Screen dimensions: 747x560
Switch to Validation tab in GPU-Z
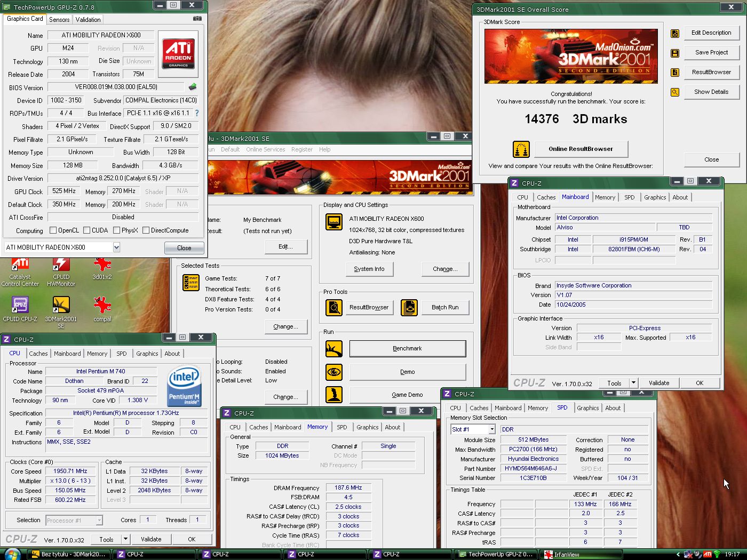(x=88, y=19)
